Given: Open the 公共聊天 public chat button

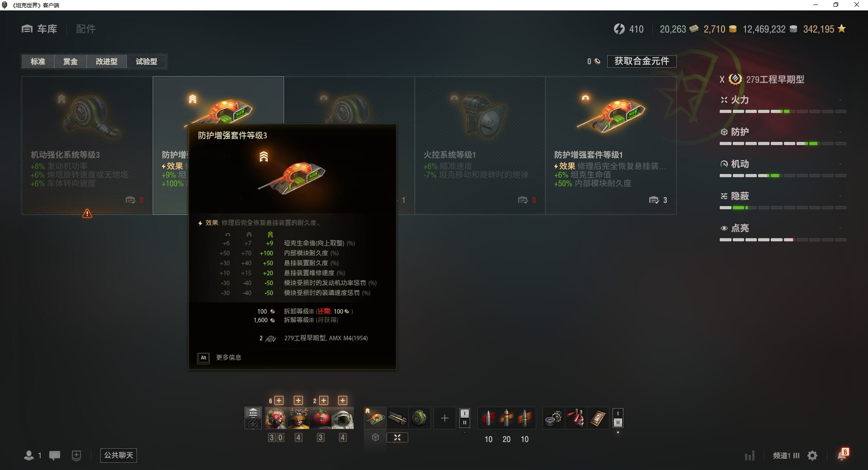Looking at the screenshot, I should [118, 455].
